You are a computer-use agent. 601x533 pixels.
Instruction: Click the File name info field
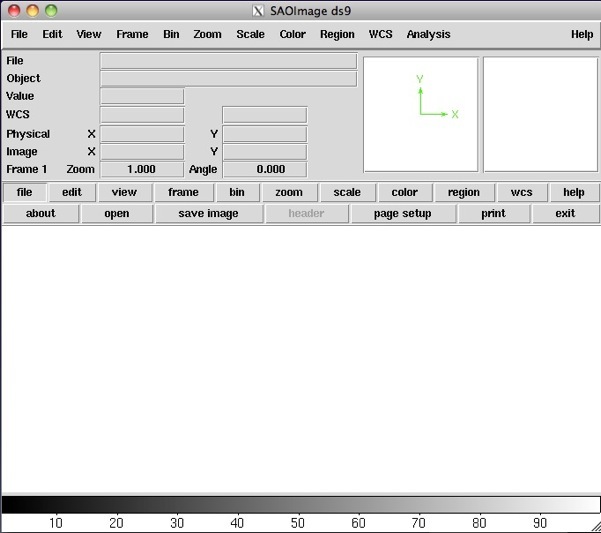[x=228, y=61]
